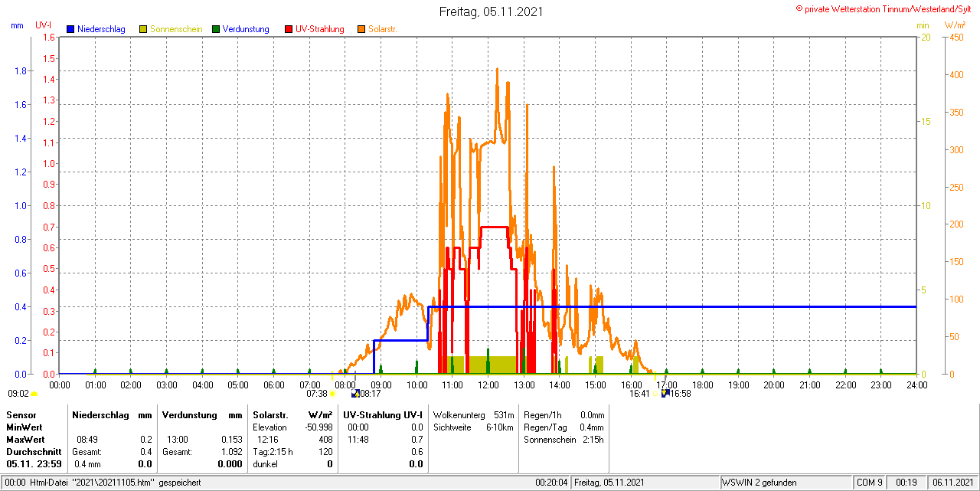Click the moonset icon beside 16:58

[665, 394]
